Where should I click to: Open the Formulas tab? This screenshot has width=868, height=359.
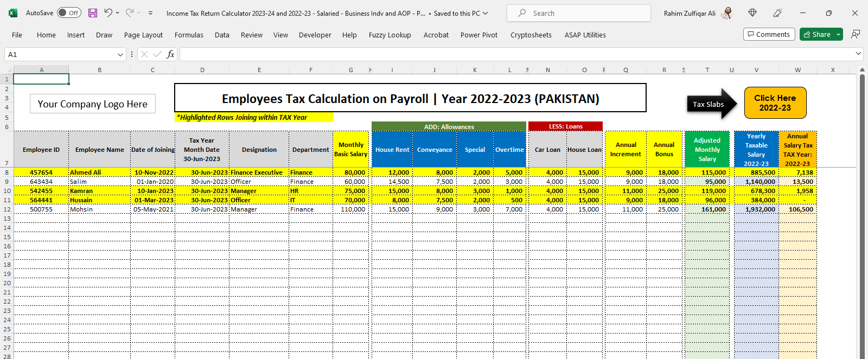pyautogui.click(x=189, y=35)
